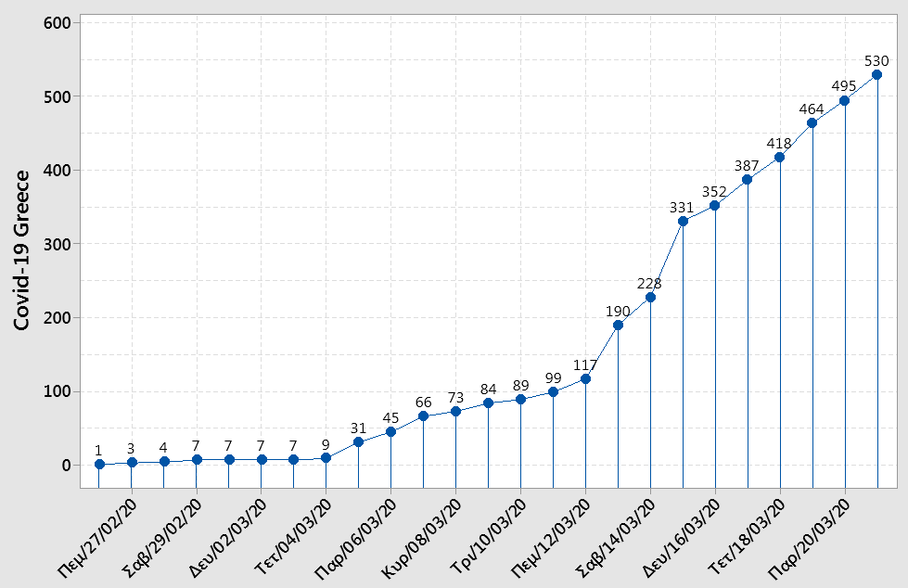Click the data label 352
The width and height of the screenshot is (908, 588).
pyautogui.click(x=714, y=192)
